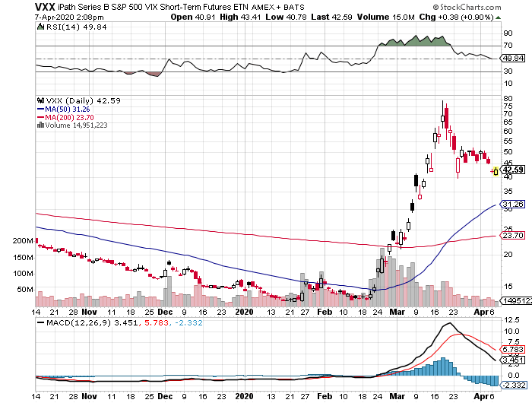The width and height of the screenshot is (532, 403).
Task: Click the 31.26 MA(50) value tag
Action: click(x=513, y=204)
